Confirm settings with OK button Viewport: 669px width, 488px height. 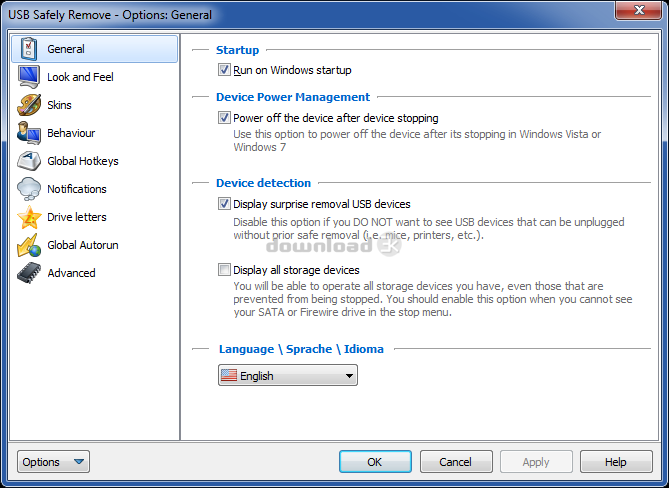tap(375, 462)
